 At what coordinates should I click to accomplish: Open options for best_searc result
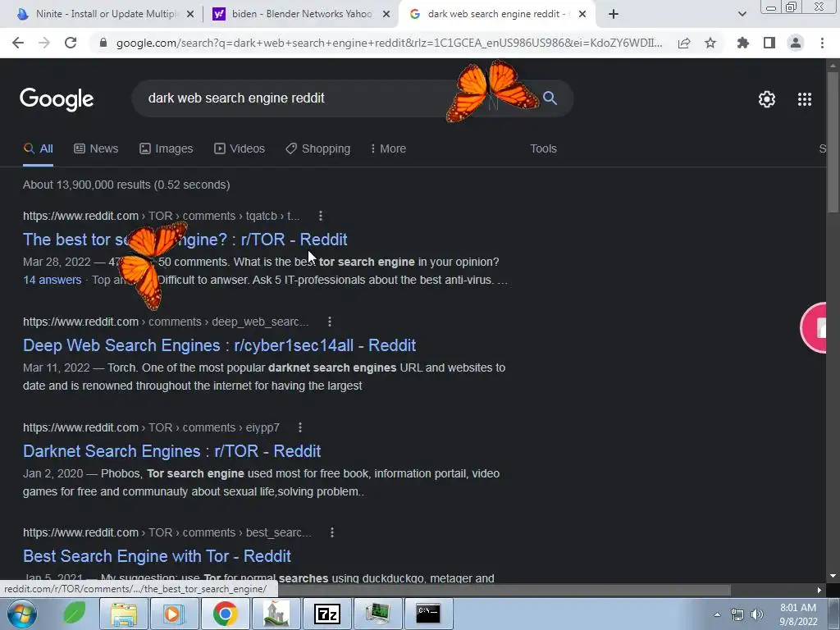(x=332, y=532)
